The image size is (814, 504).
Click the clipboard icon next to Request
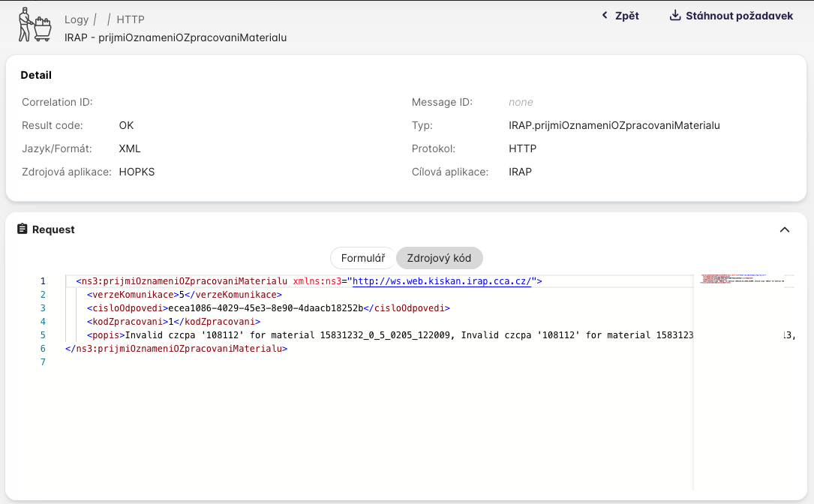tap(23, 229)
